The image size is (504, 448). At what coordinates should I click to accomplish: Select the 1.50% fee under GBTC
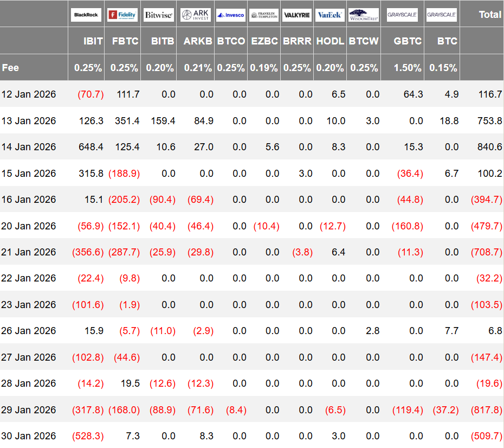408,68
